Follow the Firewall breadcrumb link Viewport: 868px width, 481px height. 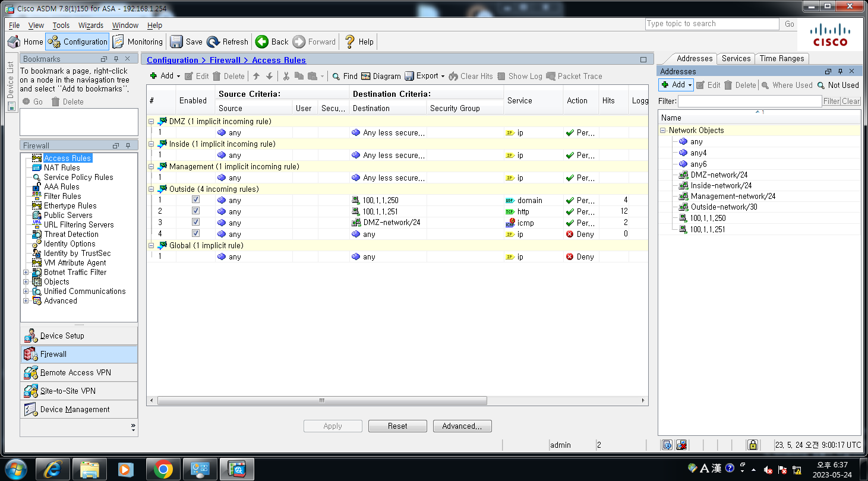225,60
